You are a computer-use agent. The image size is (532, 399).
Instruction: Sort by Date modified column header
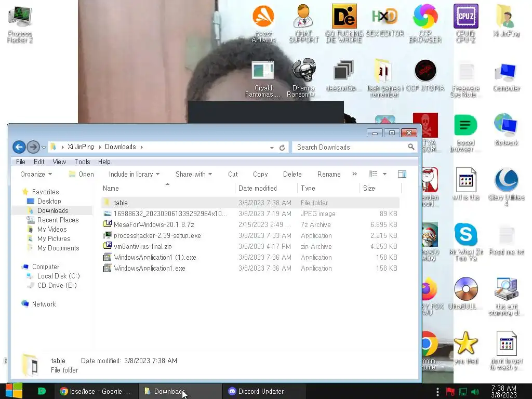(x=266, y=188)
